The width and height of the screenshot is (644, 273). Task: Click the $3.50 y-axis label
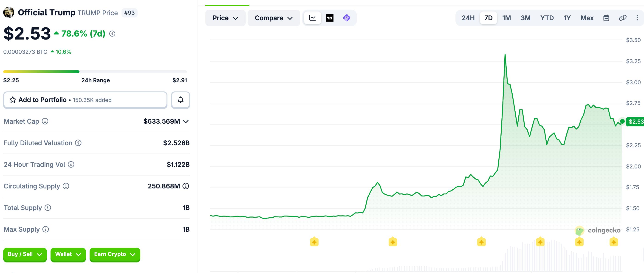point(633,40)
